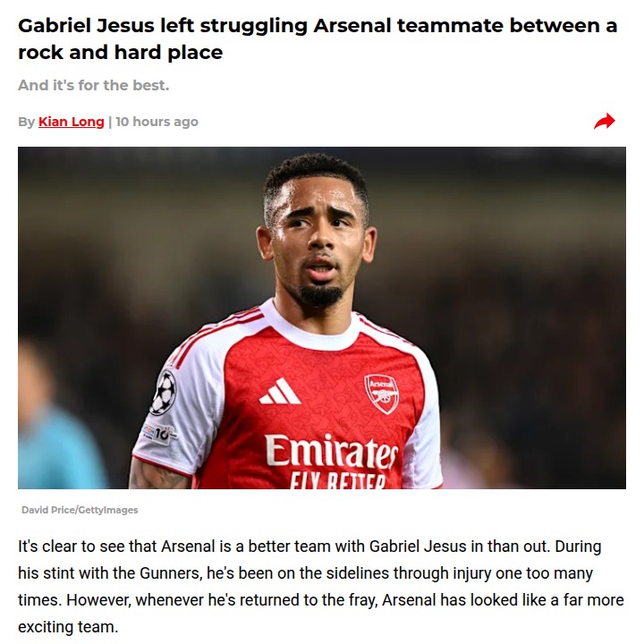Click the 'Fly Better' text on the jersey

pos(337,480)
